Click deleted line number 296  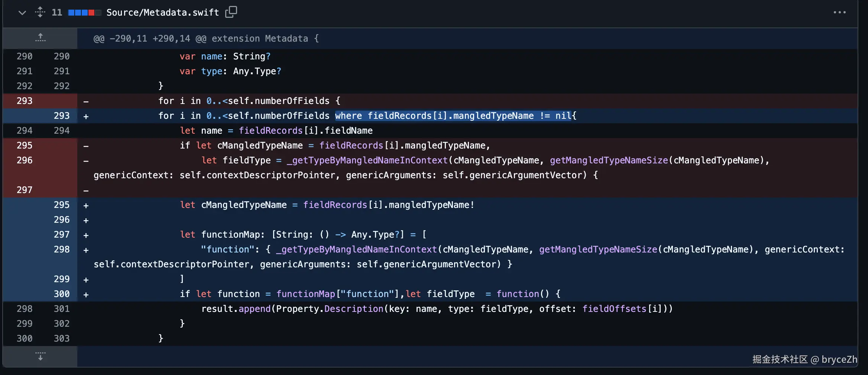coord(25,160)
